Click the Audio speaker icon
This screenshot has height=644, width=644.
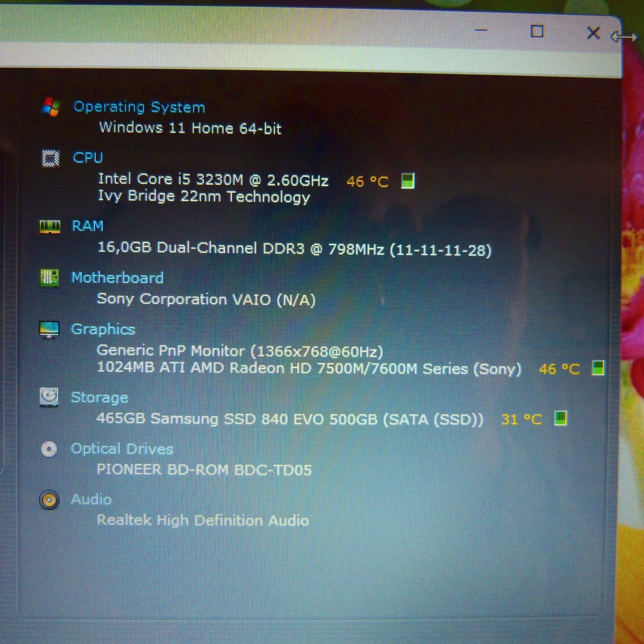(49, 500)
